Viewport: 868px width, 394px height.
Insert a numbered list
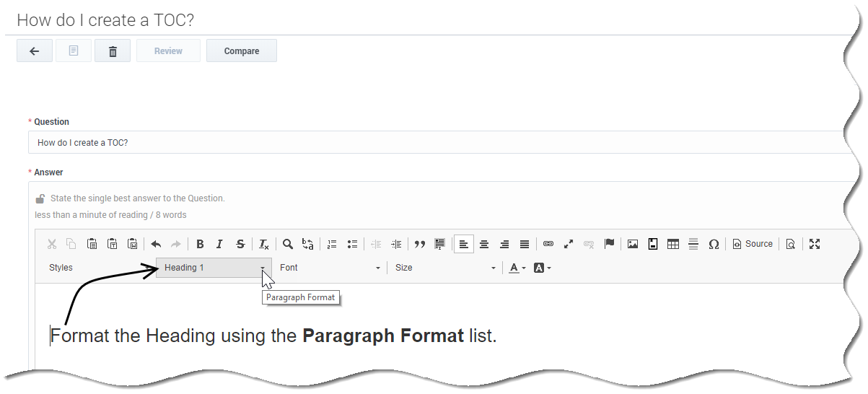332,244
